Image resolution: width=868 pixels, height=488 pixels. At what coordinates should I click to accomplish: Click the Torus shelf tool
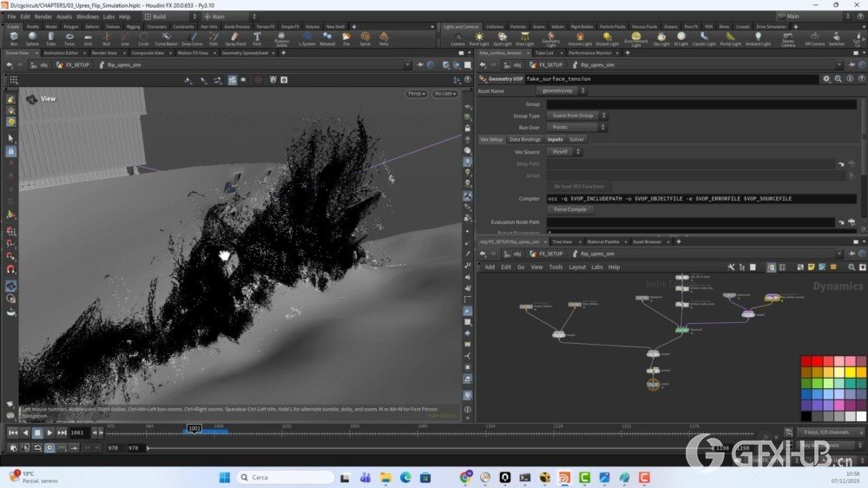(69, 38)
